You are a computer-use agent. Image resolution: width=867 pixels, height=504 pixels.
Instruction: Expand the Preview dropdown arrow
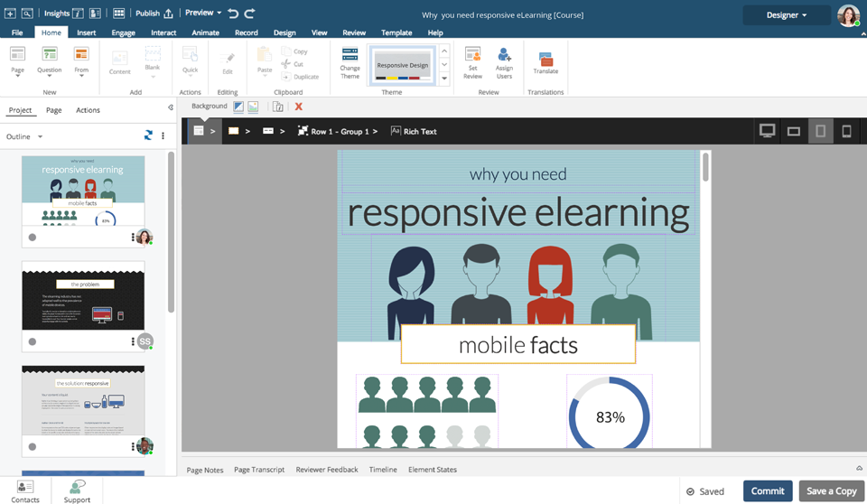coord(219,14)
